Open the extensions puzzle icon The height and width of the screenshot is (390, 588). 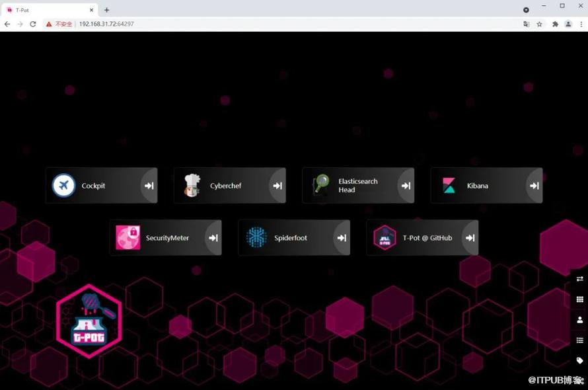tap(556, 24)
